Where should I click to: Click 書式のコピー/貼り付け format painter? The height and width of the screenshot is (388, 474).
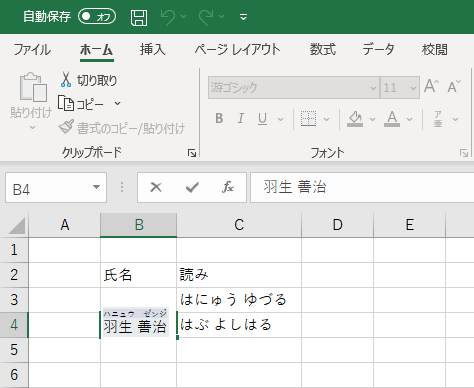(122, 128)
